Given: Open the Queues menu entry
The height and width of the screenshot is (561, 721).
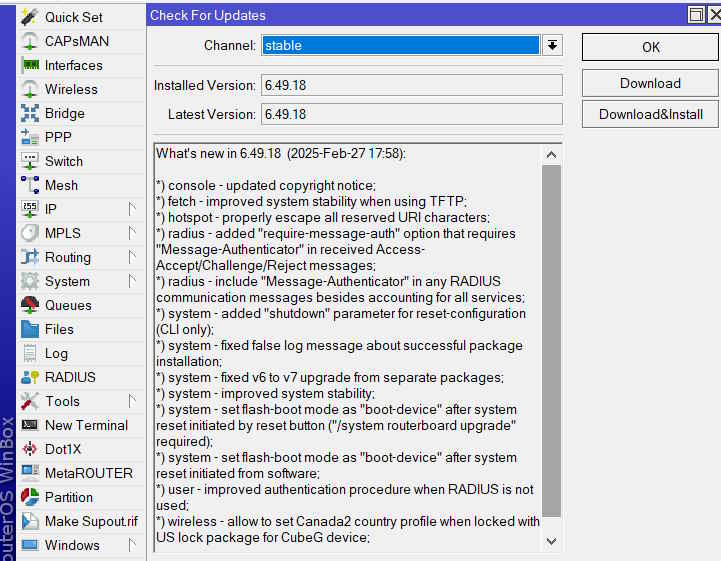Looking at the screenshot, I should pyautogui.click(x=82, y=305).
